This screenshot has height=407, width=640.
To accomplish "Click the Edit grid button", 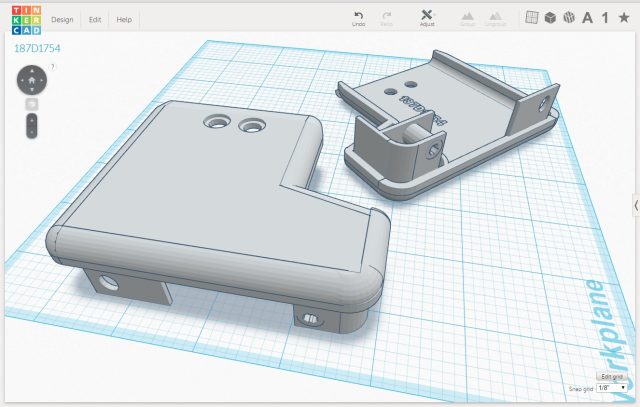I will tap(612, 376).
